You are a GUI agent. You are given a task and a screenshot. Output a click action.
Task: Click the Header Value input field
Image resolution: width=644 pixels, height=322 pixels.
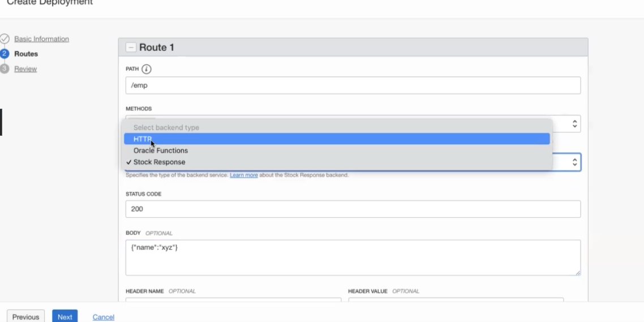pyautogui.click(x=456, y=301)
